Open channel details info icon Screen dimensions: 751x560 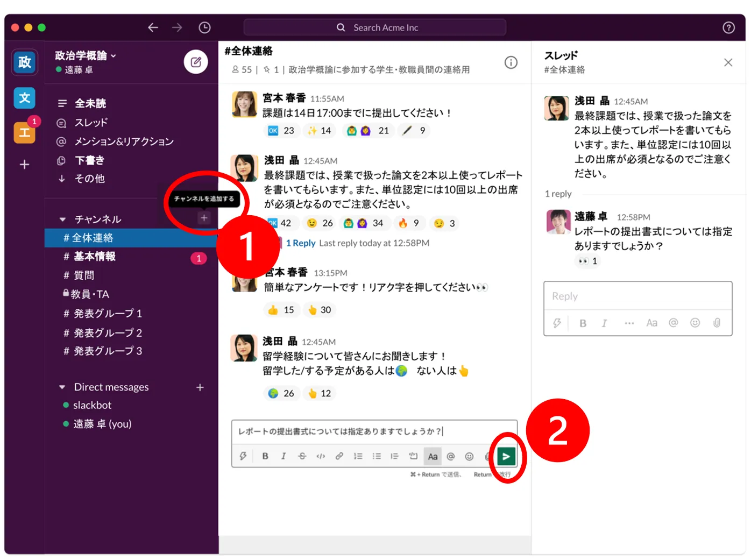(x=511, y=62)
